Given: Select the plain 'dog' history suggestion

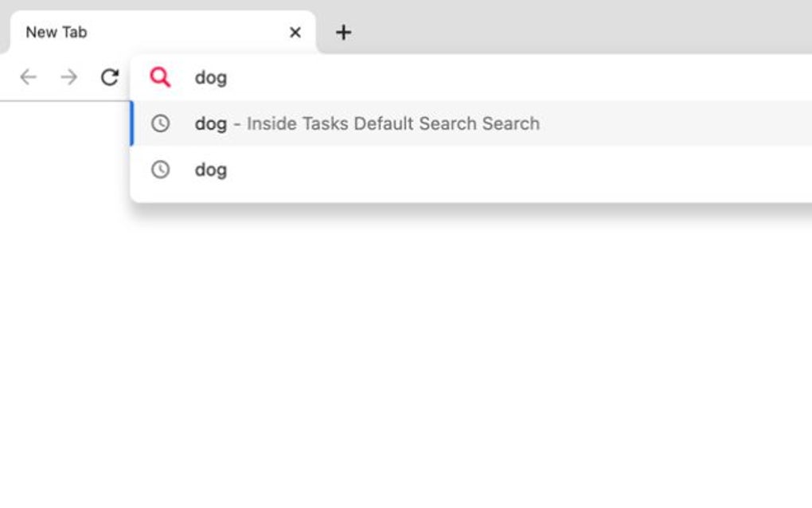Looking at the screenshot, I should pyautogui.click(x=210, y=170).
